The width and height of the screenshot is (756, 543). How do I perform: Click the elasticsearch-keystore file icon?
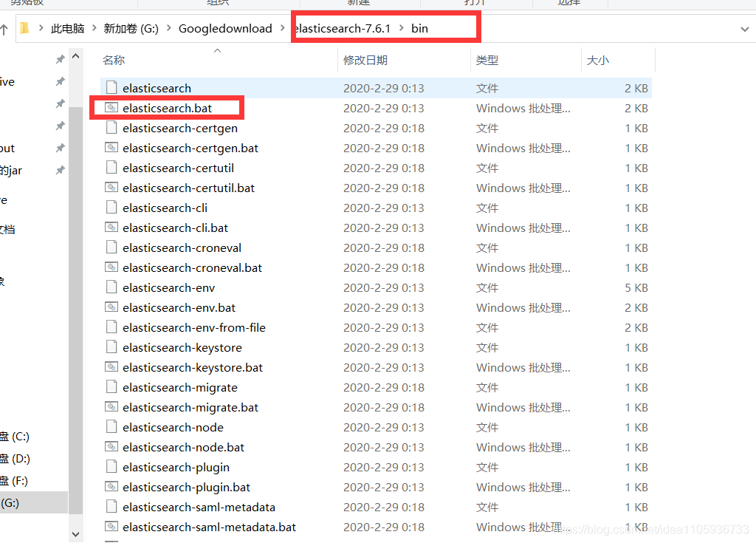[x=111, y=347]
